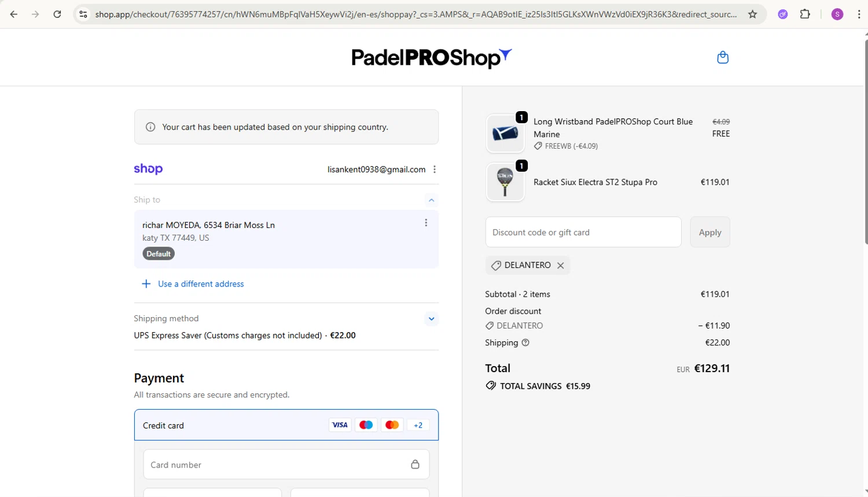
Task: Click the Subtotal 2 items label
Action: click(x=518, y=294)
